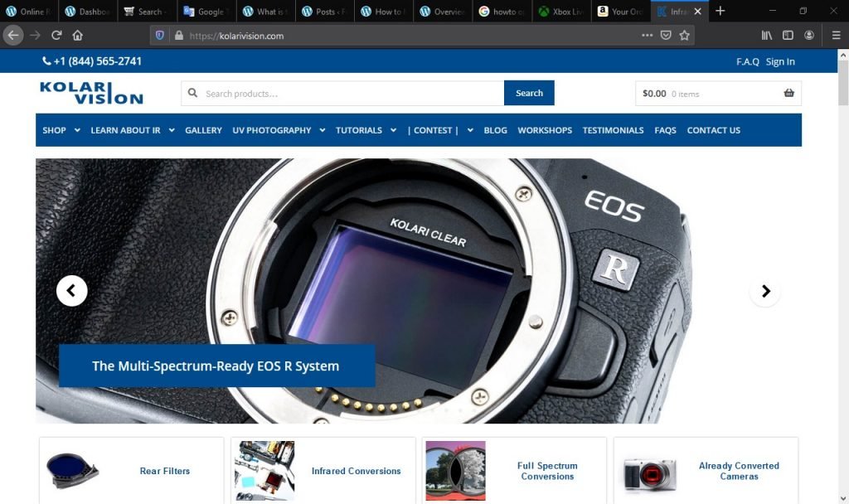Switch to the Amazon Your Orders tab
Screen dimensions: 849x504
(620, 12)
